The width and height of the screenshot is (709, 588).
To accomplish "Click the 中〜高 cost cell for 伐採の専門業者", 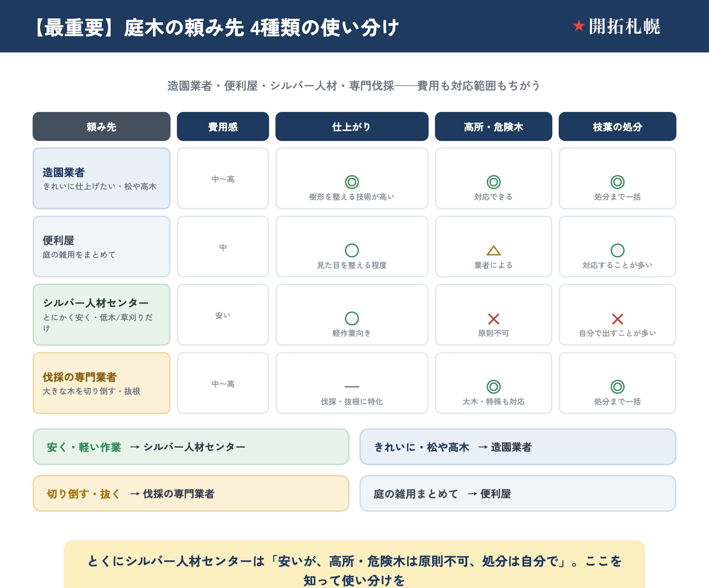I will tap(223, 383).
